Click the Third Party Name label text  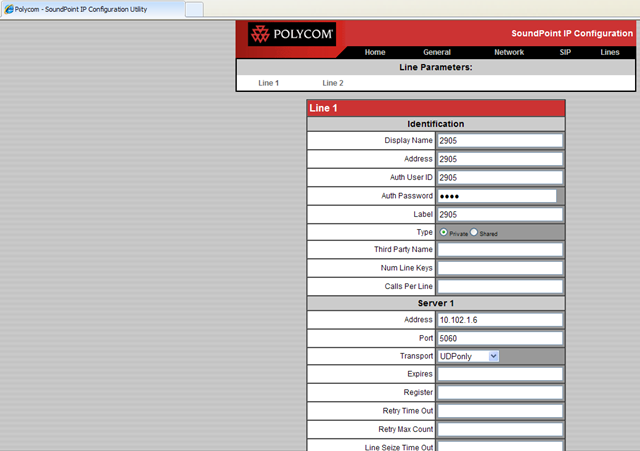click(403, 249)
